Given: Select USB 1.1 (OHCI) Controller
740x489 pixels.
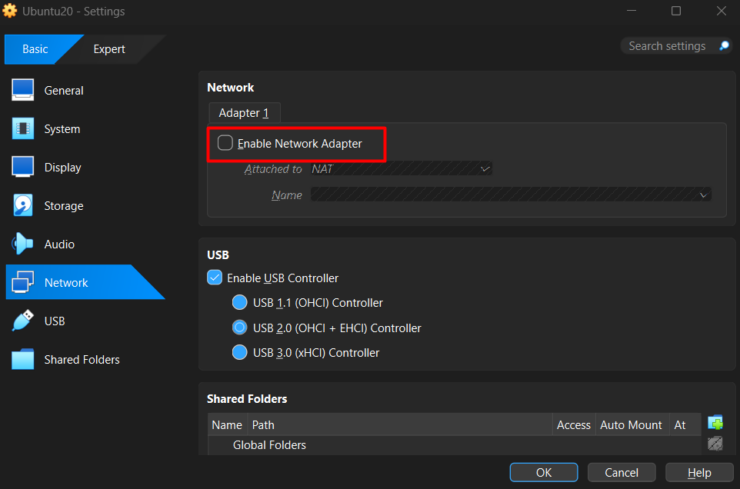Looking at the screenshot, I should [239, 302].
